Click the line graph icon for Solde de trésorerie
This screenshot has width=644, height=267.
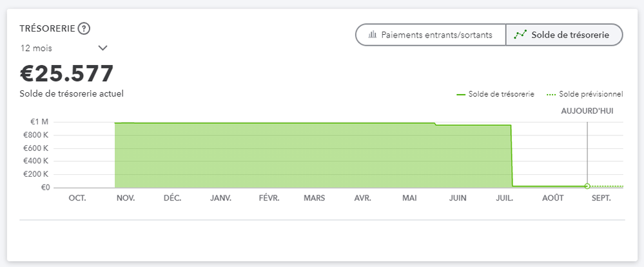(x=520, y=35)
